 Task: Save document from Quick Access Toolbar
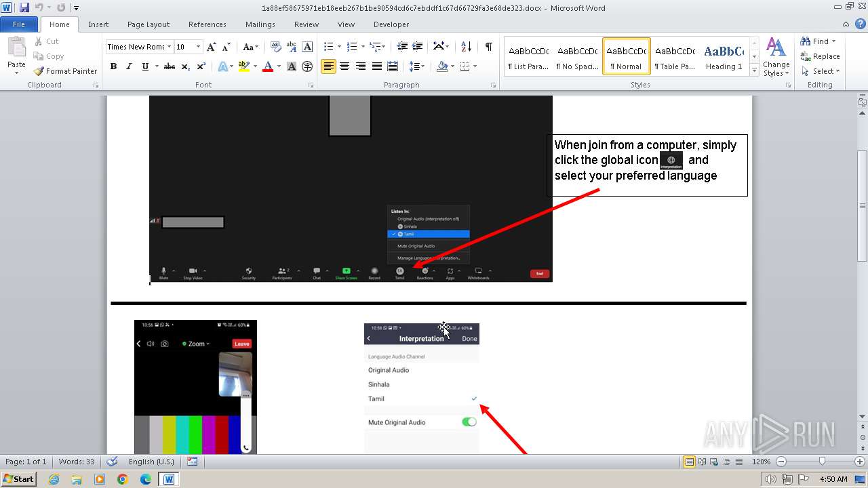[x=24, y=7]
